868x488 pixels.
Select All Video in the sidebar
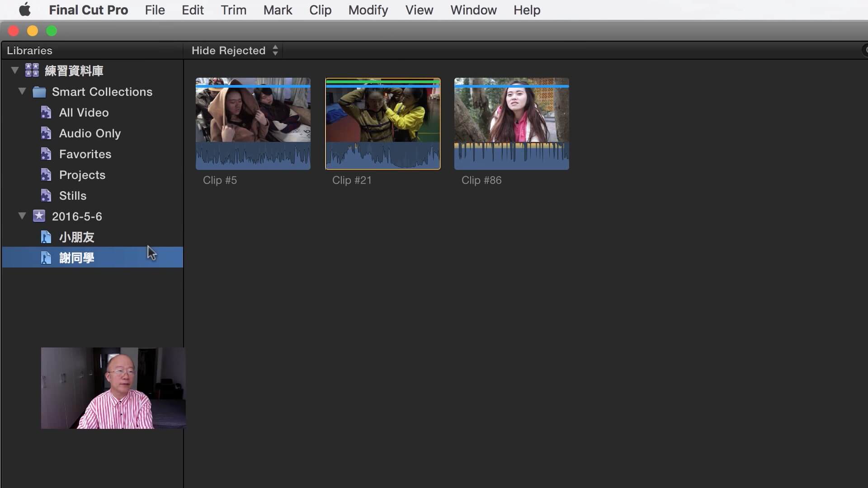click(84, 113)
